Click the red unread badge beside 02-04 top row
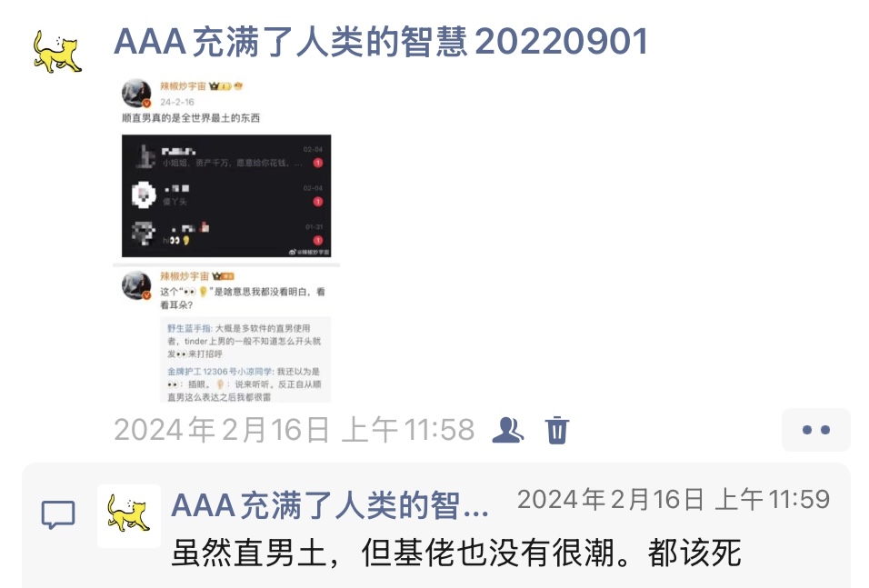Image resolution: width=869 pixels, height=588 pixels. pos(317,163)
